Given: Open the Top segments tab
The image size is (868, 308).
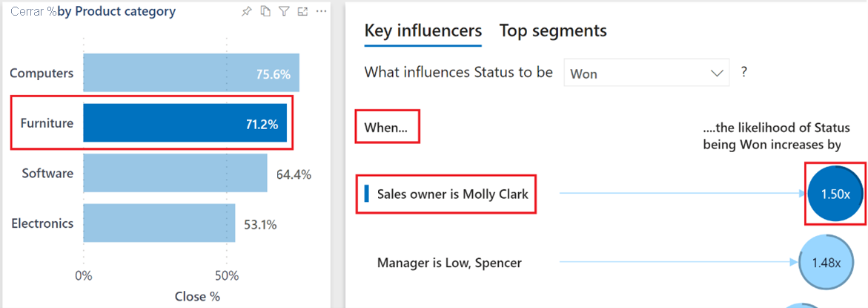Looking at the screenshot, I should [x=553, y=30].
